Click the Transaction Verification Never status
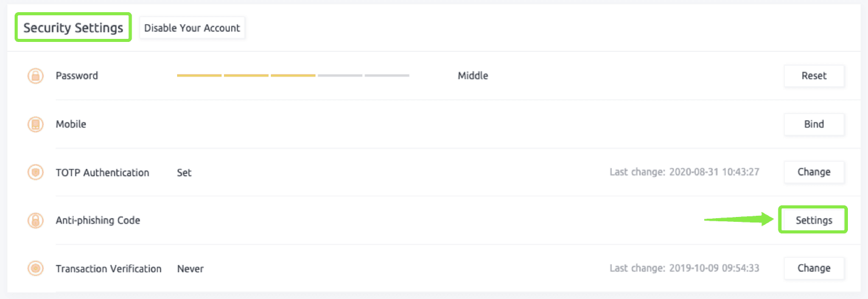This screenshot has height=299, width=868. tap(191, 269)
